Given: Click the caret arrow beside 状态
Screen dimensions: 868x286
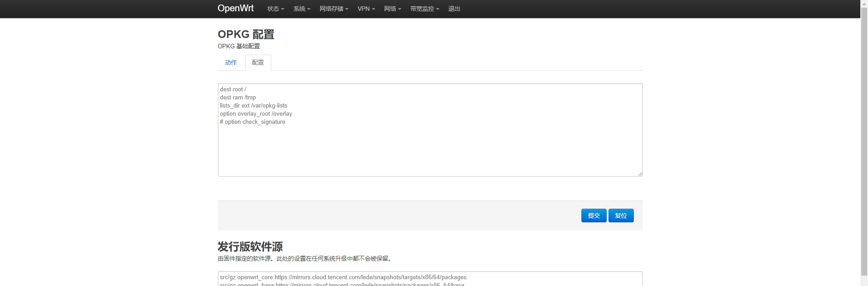Looking at the screenshot, I should (x=283, y=9).
